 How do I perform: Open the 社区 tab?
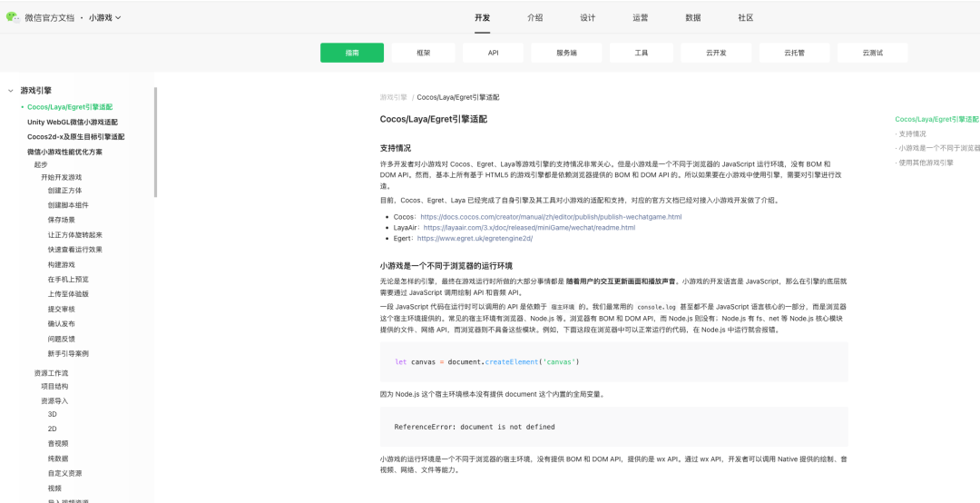click(x=746, y=17)
